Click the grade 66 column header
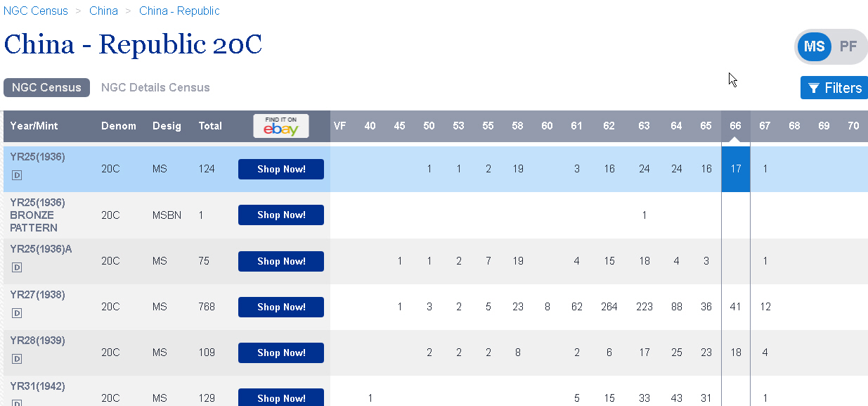868x406 pixels. point(735,126)
